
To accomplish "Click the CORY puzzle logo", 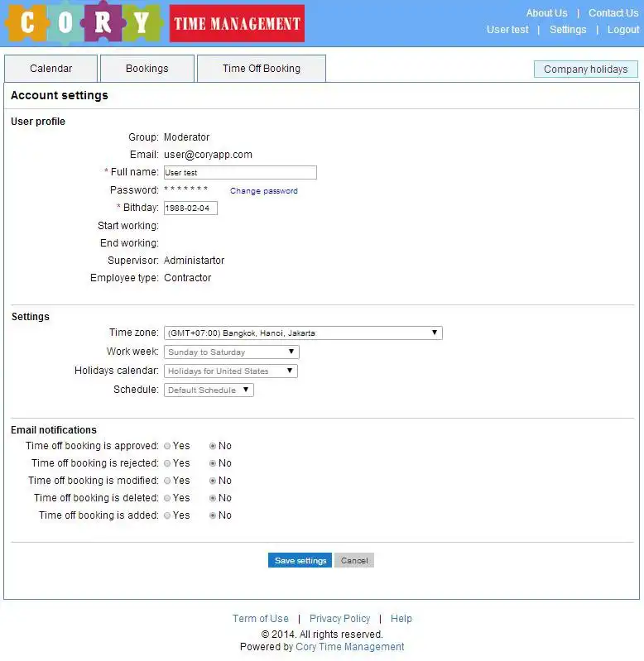I will [x=84, y=22].
